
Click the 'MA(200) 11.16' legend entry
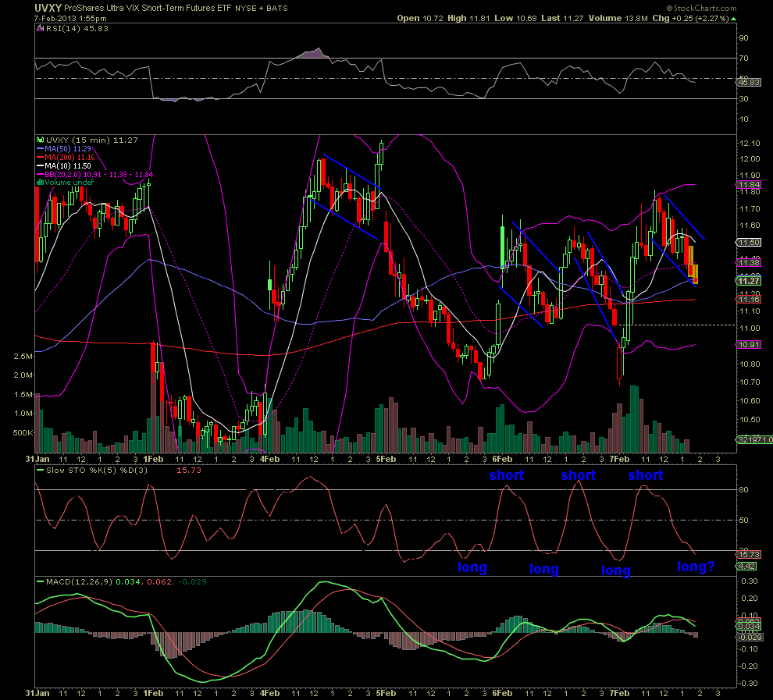coord(66,157)
